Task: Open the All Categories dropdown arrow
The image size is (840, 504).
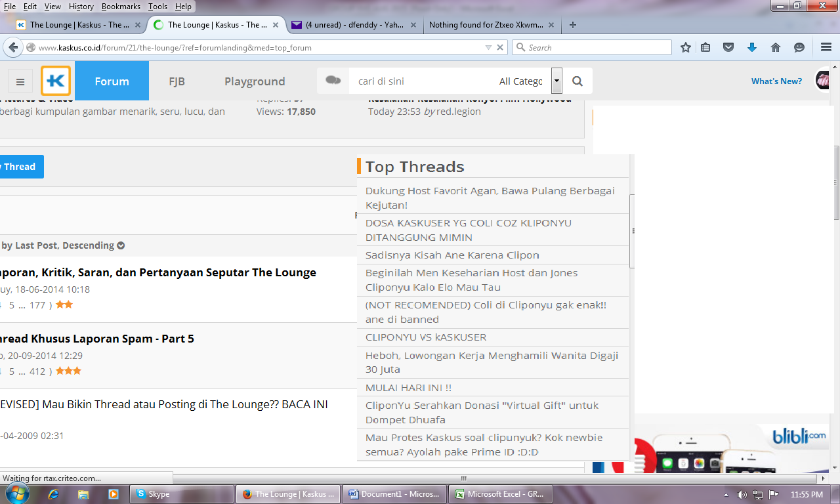Action: click(x=556, y=81)
